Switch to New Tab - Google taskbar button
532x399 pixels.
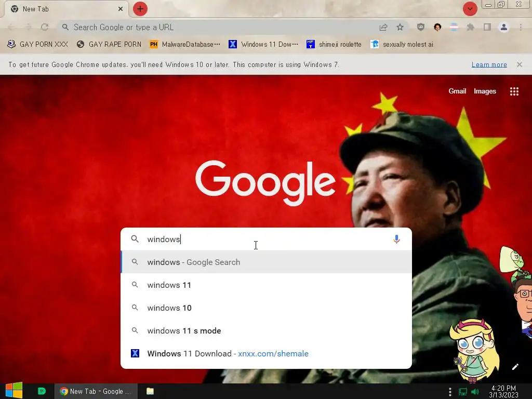[96, 391]
